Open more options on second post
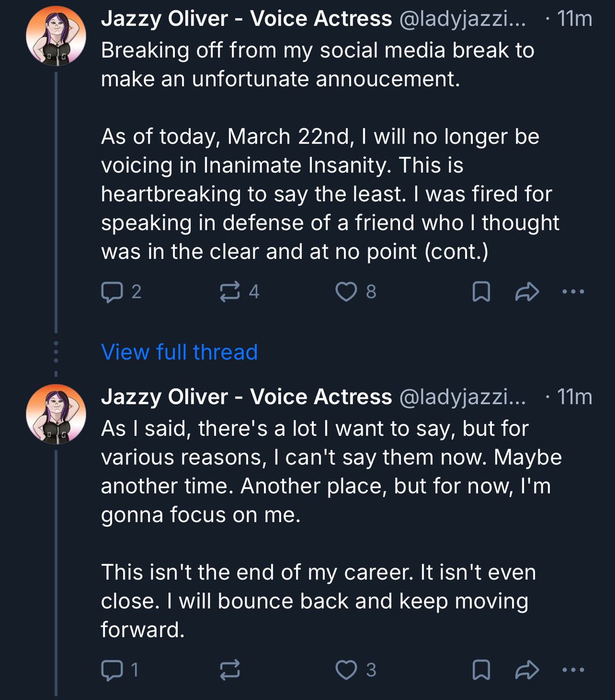 (574, 670)
